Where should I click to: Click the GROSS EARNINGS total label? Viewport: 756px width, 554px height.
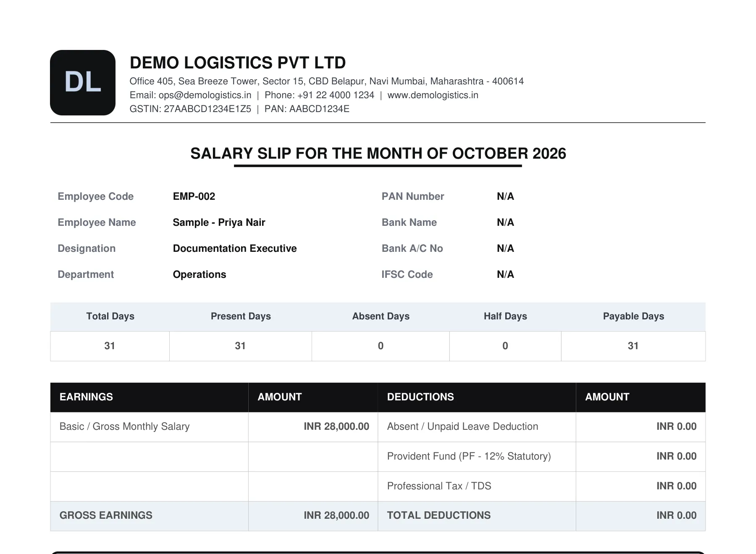(106, 516)
